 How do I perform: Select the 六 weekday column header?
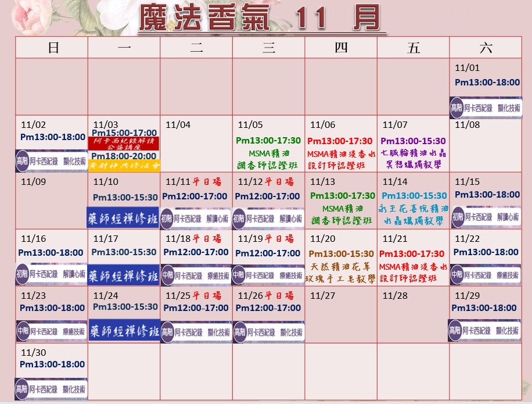pyautogui.click(x=486, y=48)
